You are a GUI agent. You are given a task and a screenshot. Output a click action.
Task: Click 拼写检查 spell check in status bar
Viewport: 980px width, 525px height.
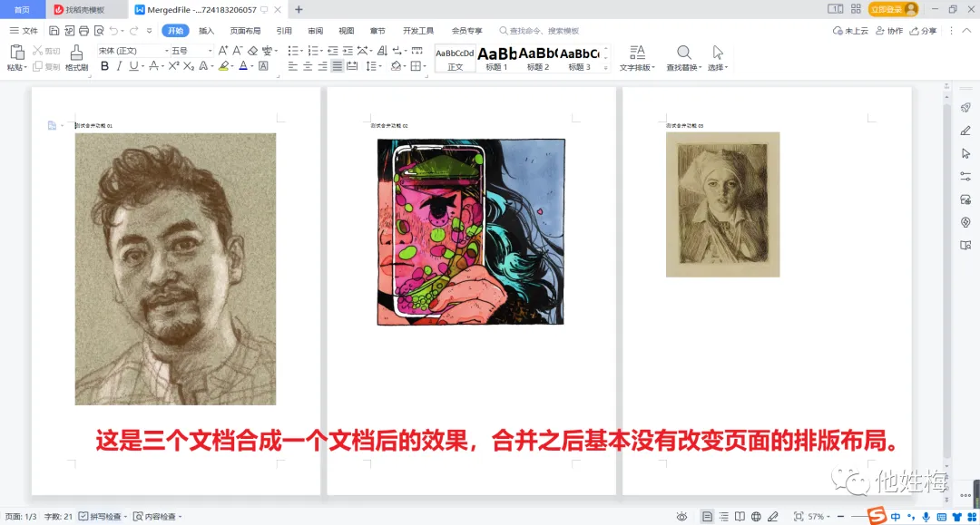(102, 516)
